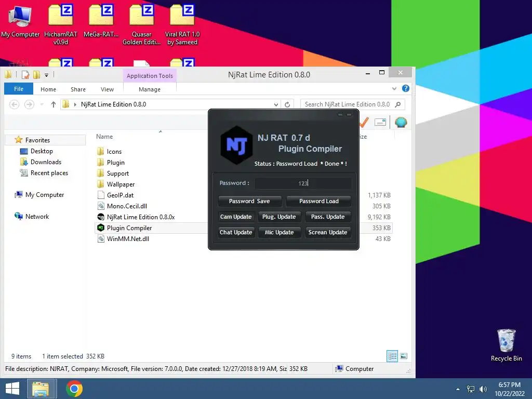532x399 pixels.
Task: Select Network in navigation pane
Action: (x=32, y=217)
